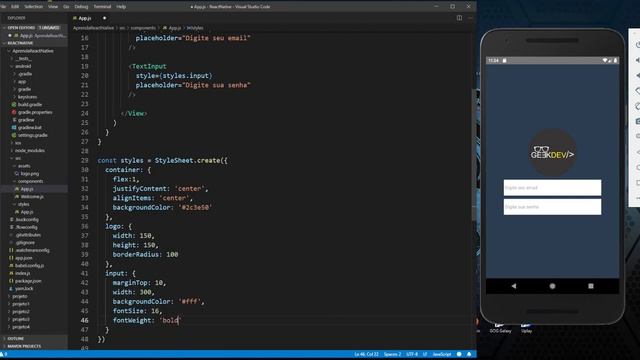The height and width of the screenshot is (360, 640).
Task: Click the warnings icon in status bar
Action: click(3, 354)
